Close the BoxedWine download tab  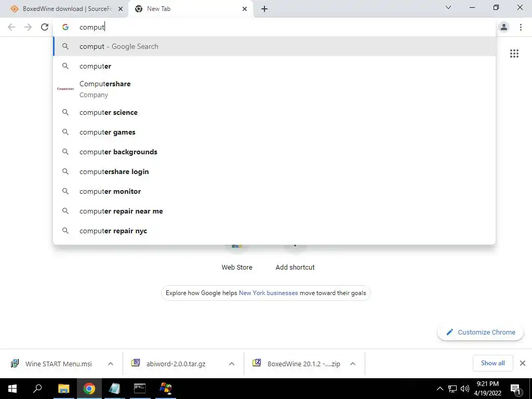click(120, 9)
